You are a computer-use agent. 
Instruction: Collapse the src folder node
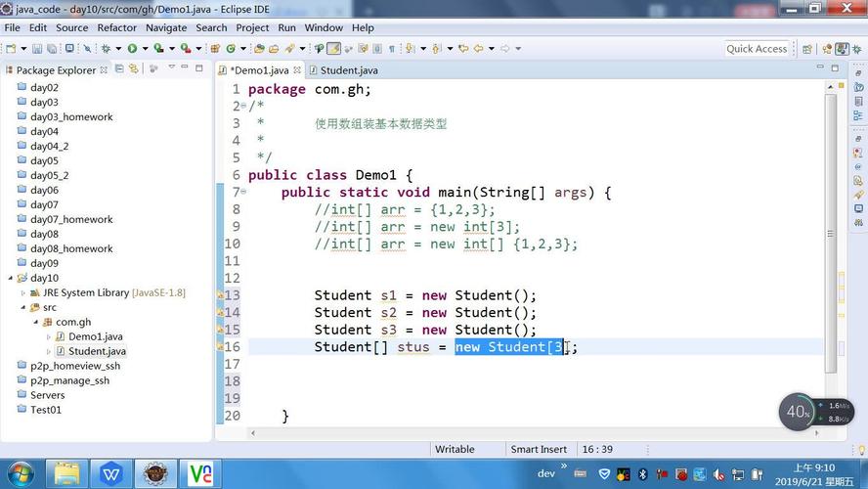click(x=23, y=307)
